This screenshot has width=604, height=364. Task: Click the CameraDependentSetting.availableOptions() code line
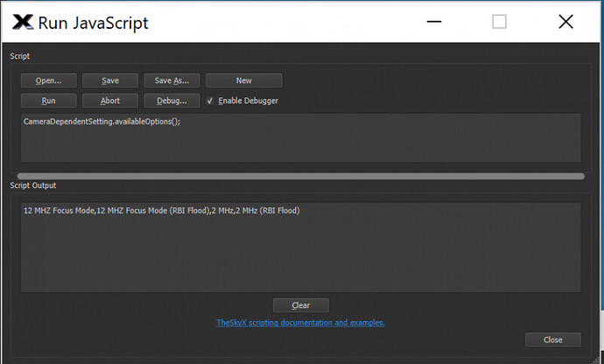[x=102, y=122]
